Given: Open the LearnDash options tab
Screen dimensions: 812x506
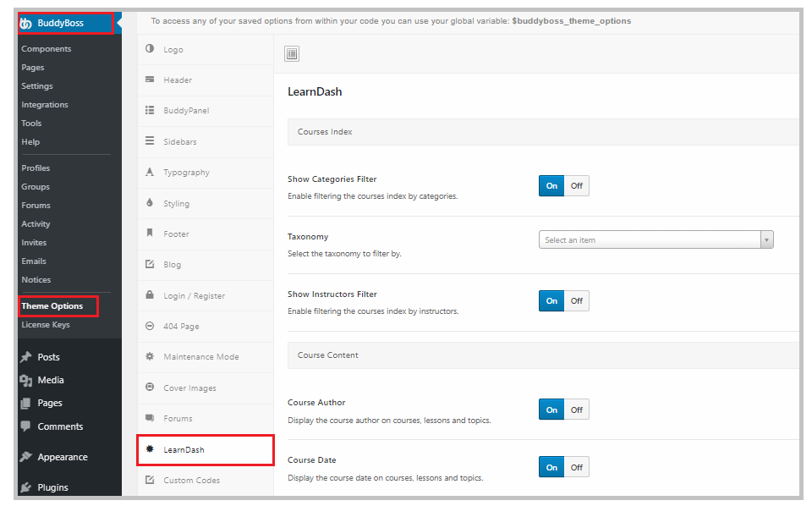Looking at the screenshot, I should (184, 449).
